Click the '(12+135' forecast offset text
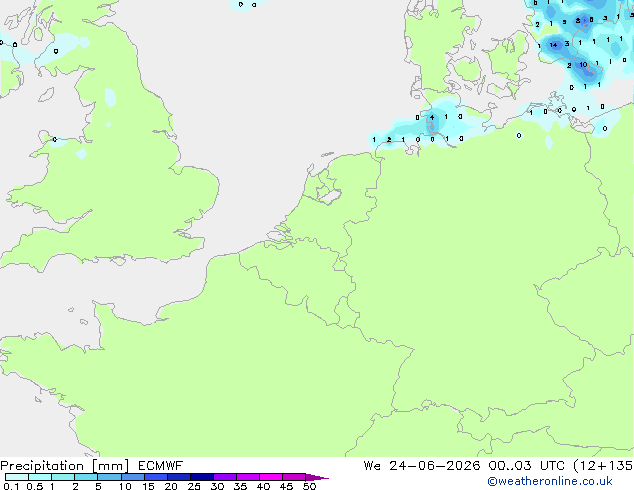Image resolution: width=634 pixels, height=490 pixels. (x=603, y=466)
